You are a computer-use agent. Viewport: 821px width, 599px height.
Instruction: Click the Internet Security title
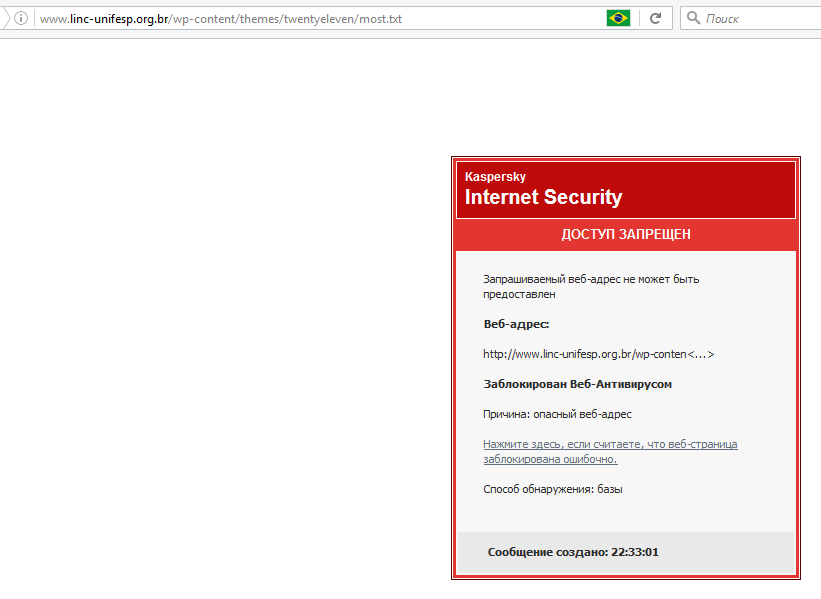pos(543,197)
